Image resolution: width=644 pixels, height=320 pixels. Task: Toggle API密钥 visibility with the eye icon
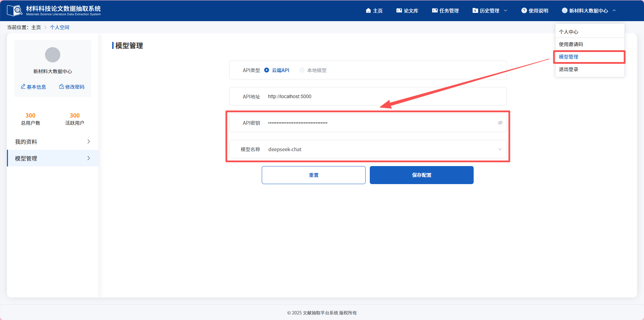(500, 123)
